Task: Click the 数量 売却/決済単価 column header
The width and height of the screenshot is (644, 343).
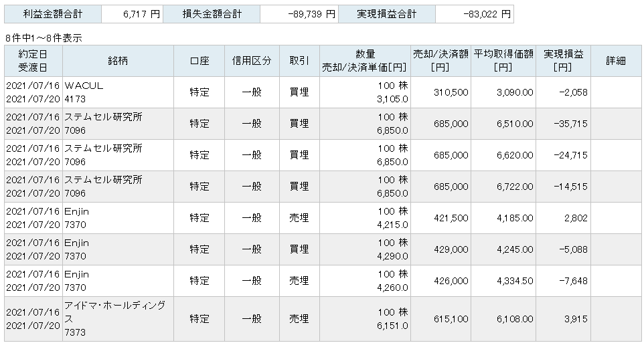Action: [x=365, y=61]
